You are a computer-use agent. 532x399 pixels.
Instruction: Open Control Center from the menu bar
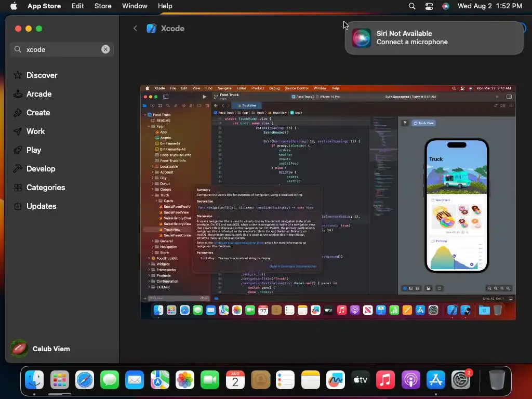429,6
